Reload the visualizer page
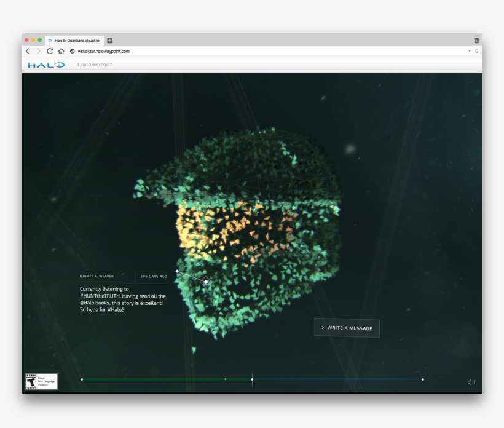This screenshot has width=504, height=428. (x=50, y=51)
